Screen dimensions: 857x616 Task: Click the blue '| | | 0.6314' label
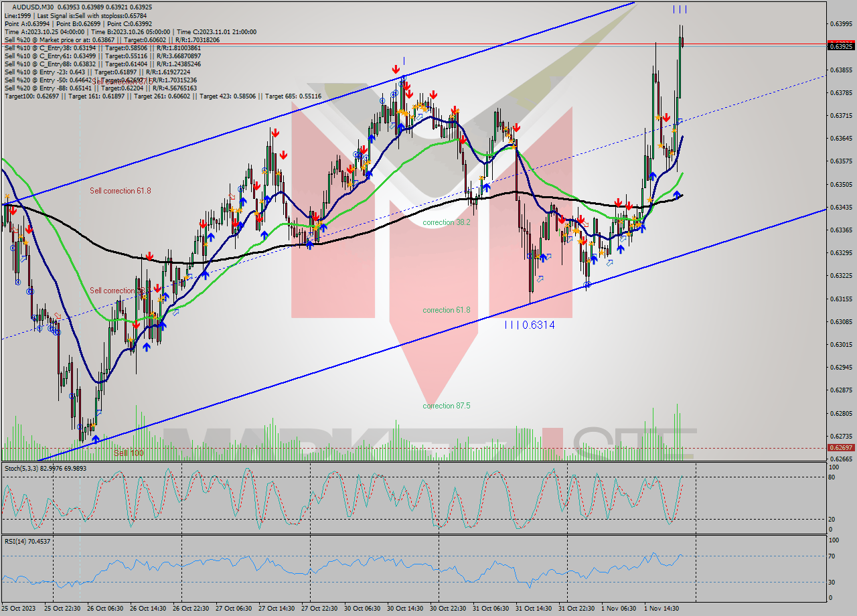[529, 325]
